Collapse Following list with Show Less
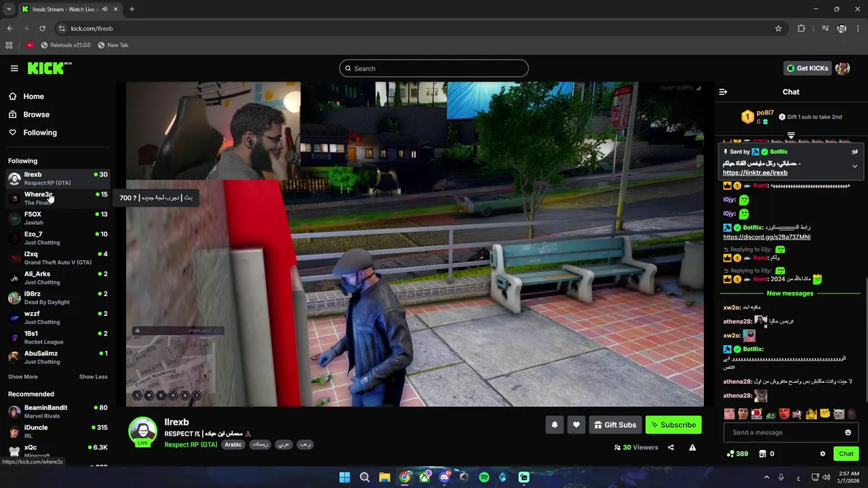 93,377
